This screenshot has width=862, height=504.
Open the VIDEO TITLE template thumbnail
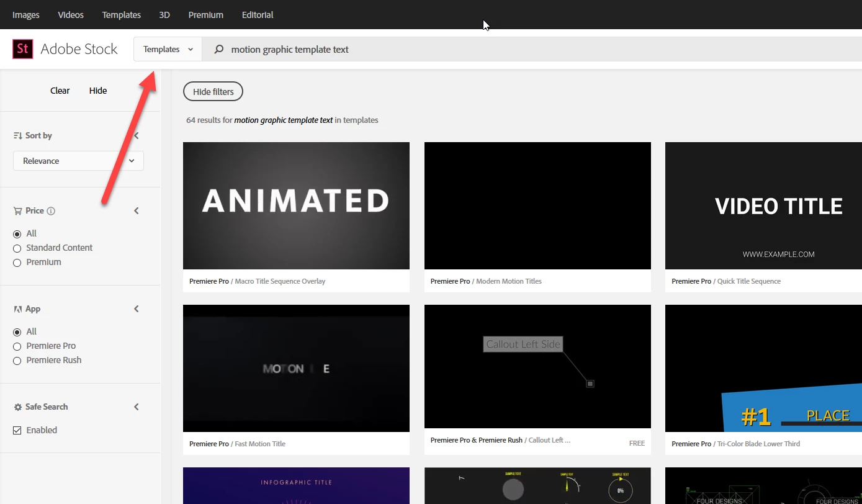(763, 205)
